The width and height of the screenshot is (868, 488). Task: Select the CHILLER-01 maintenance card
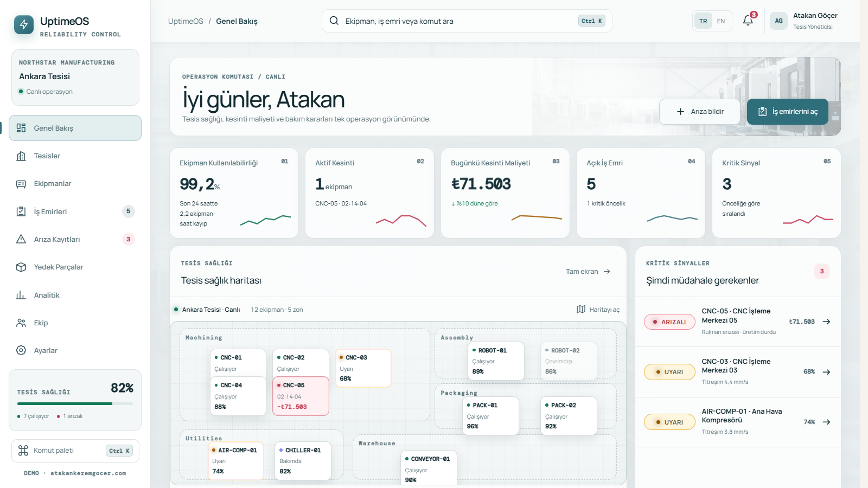[x=303, y=460]
